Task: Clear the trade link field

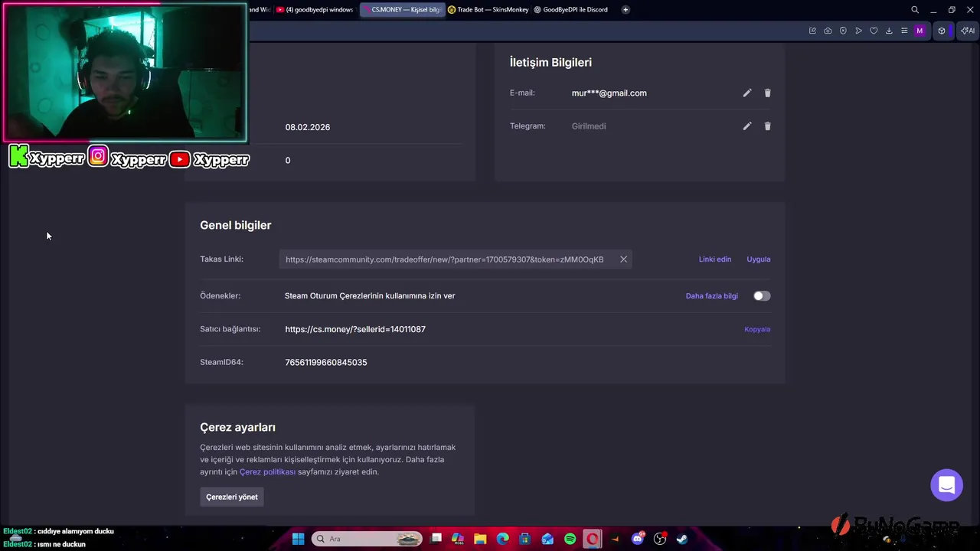Action: (623, 259)
